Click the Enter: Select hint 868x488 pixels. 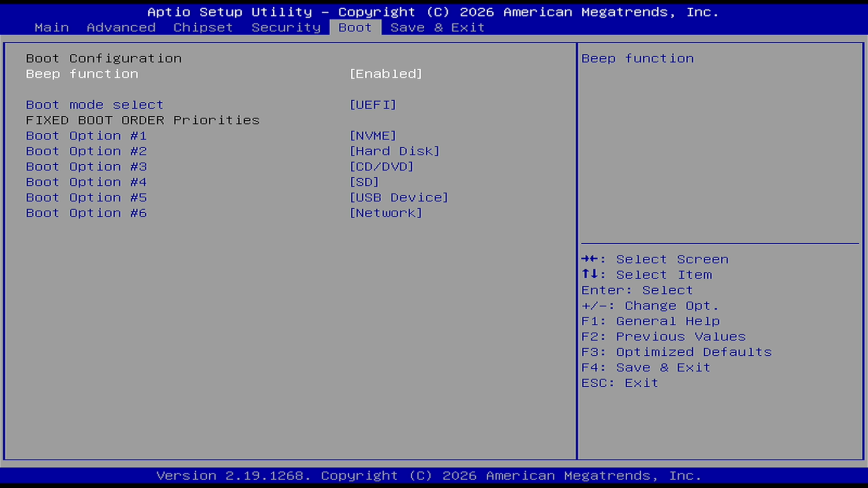(x=637, y=290)
